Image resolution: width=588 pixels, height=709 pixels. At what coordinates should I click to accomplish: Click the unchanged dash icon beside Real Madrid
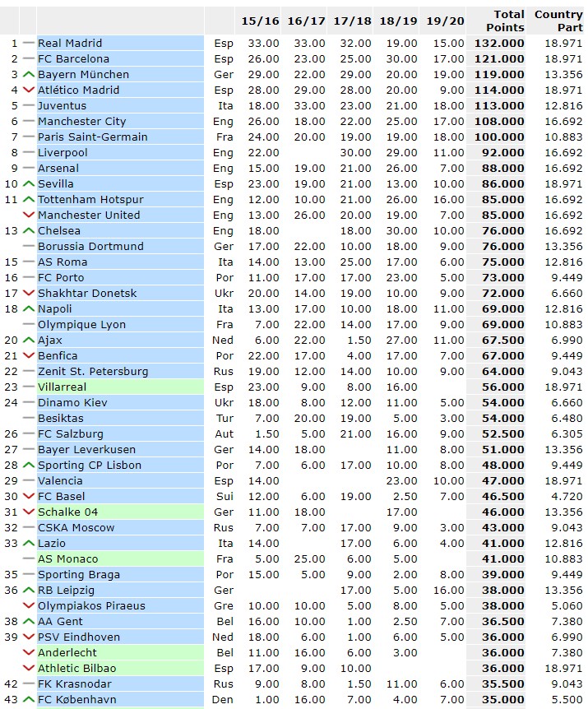click(29, 44)
